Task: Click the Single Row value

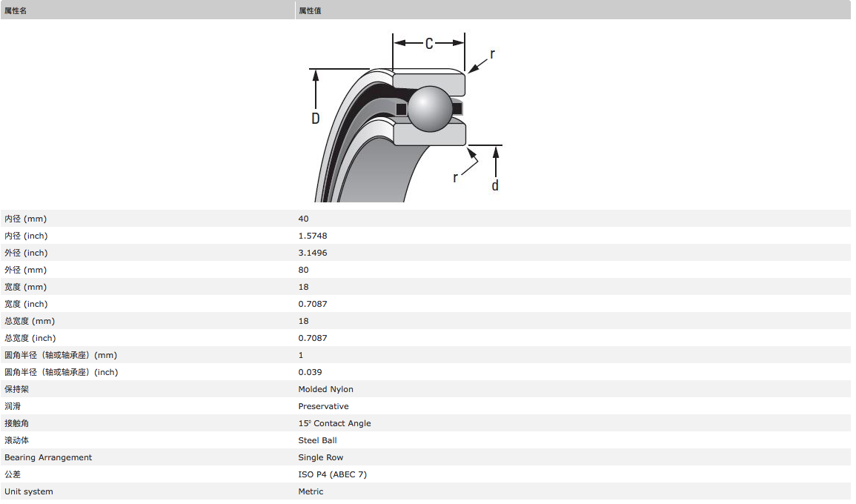Action: point(321,457)
